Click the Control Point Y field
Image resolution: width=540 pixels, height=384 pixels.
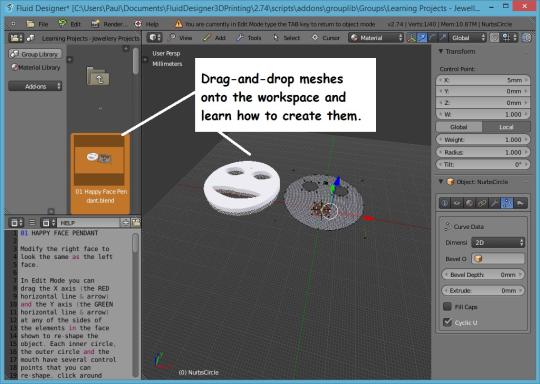(x=483, y=91)
